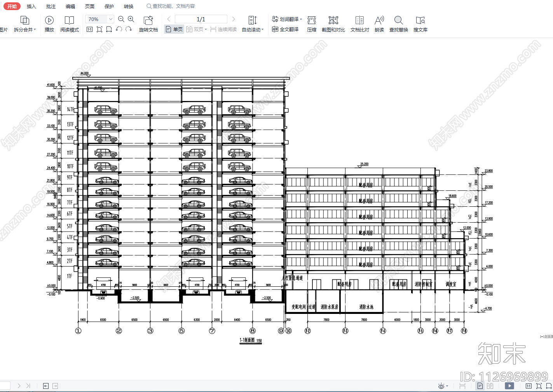Screen dimensions: 553x392
Task: Go to next page in status bar
Action: pyautogui.click(x=19, y=386)
